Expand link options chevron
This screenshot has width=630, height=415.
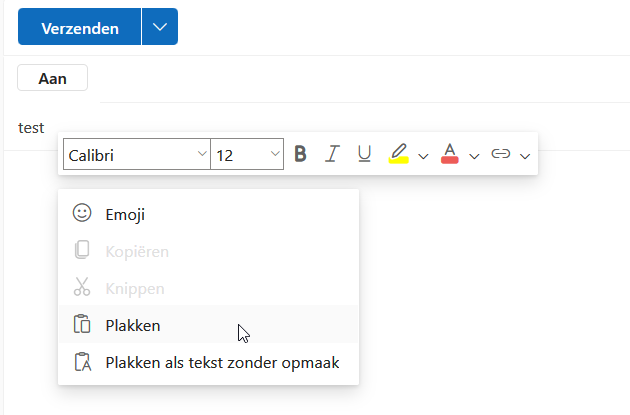point(525,156)
